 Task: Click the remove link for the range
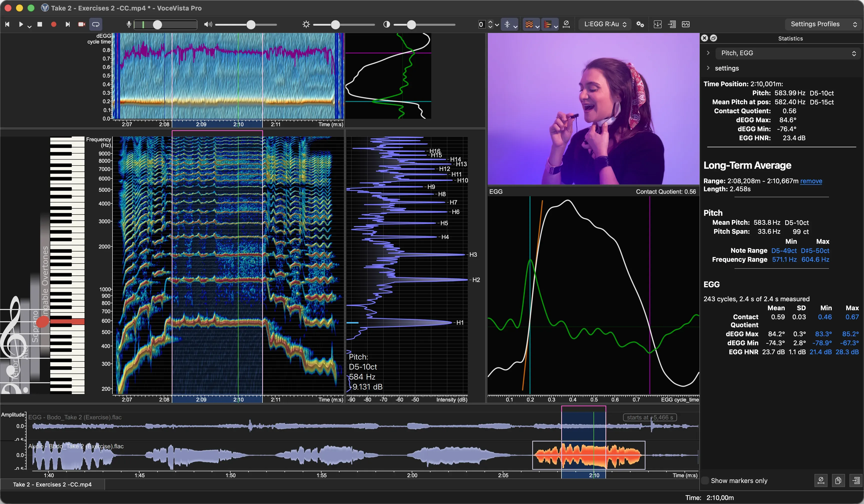tap(811, 181)
